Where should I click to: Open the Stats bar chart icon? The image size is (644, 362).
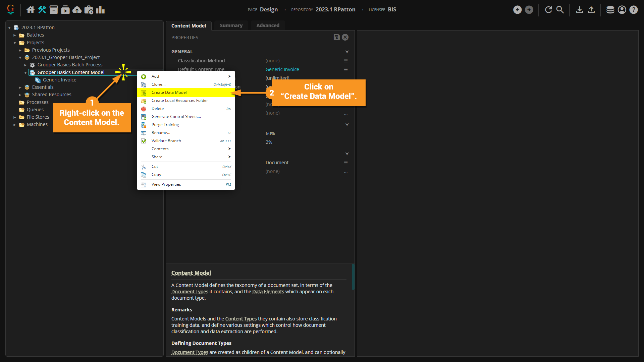[x=100, y=10]
